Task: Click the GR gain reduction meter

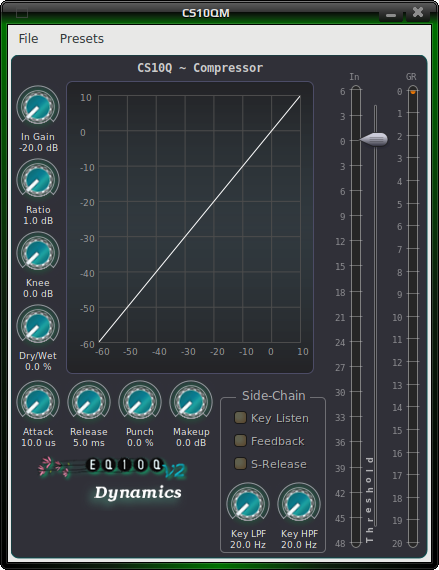Action: (412, 316)
